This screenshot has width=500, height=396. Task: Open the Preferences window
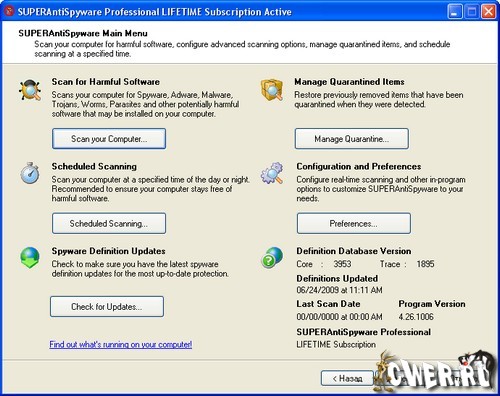point(354,223)
